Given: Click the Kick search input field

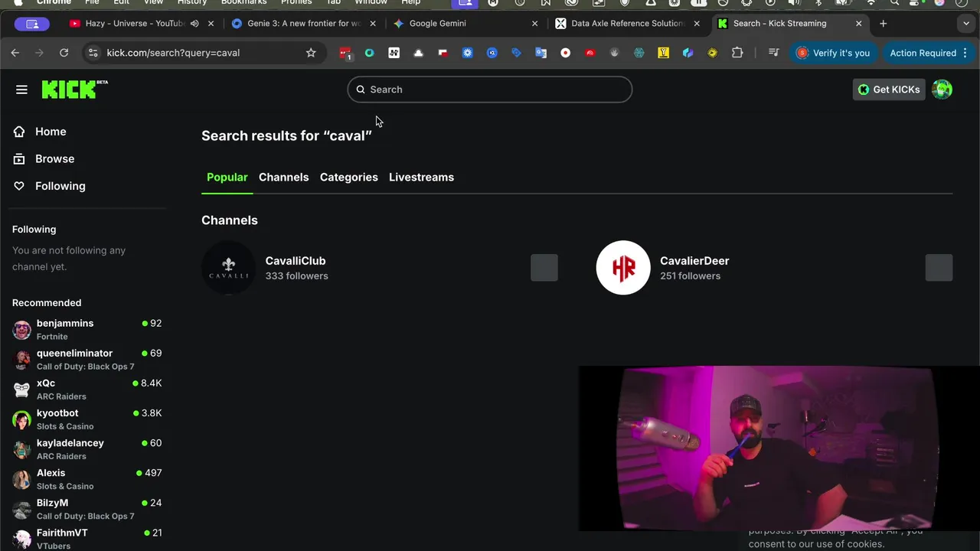Looking at the screenshot, I should [x=490, y=90].
